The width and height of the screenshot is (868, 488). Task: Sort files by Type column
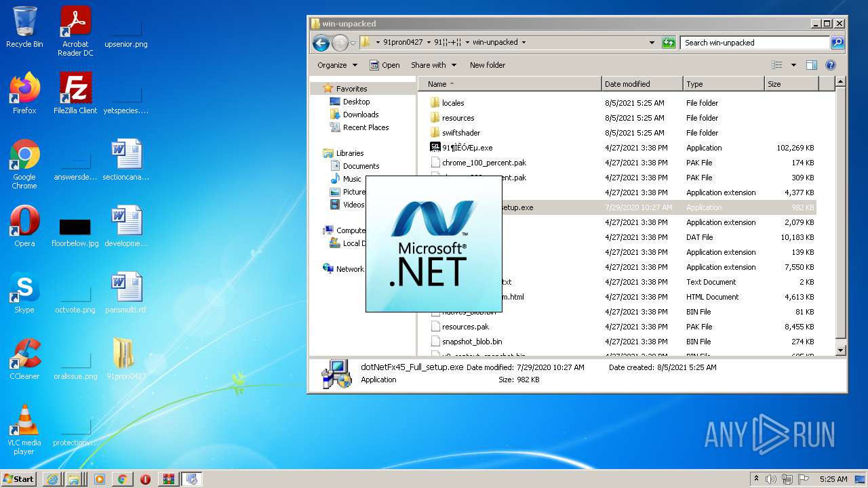[x=724, y=84]
